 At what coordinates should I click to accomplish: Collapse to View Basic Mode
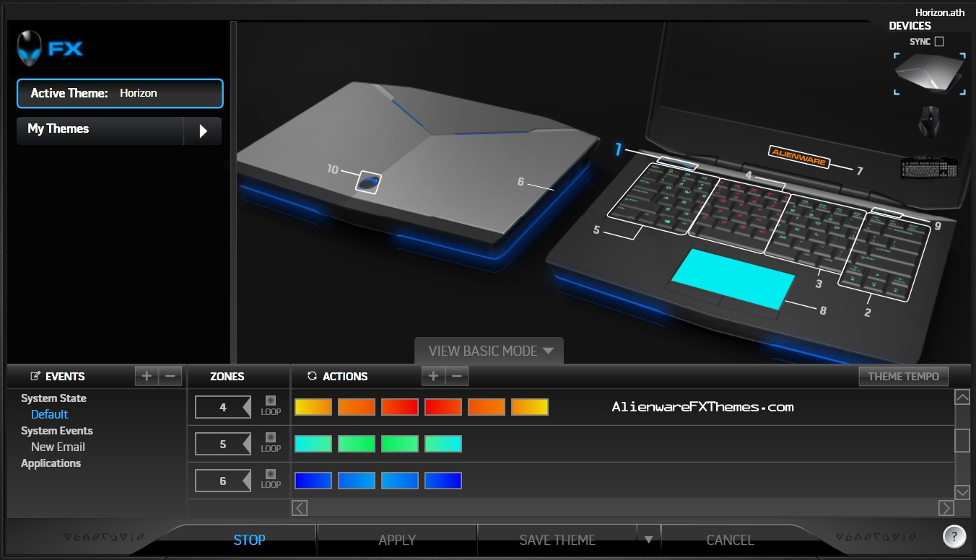(489, 351)
